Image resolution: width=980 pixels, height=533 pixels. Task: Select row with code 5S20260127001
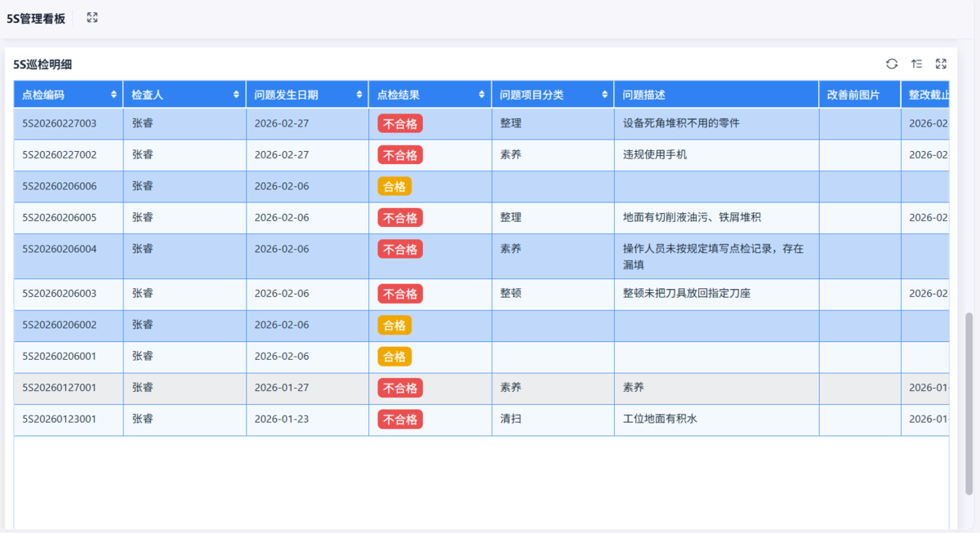[x=60, y=388]
